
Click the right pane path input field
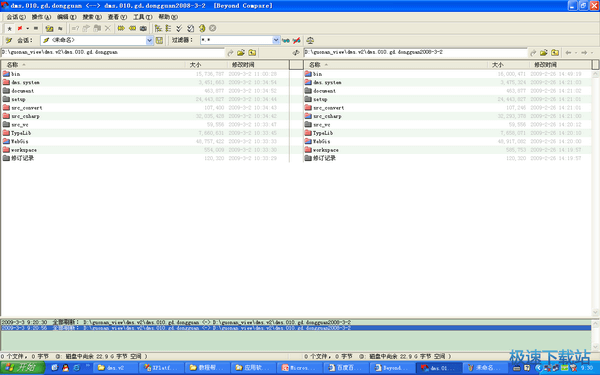[416, 52]
